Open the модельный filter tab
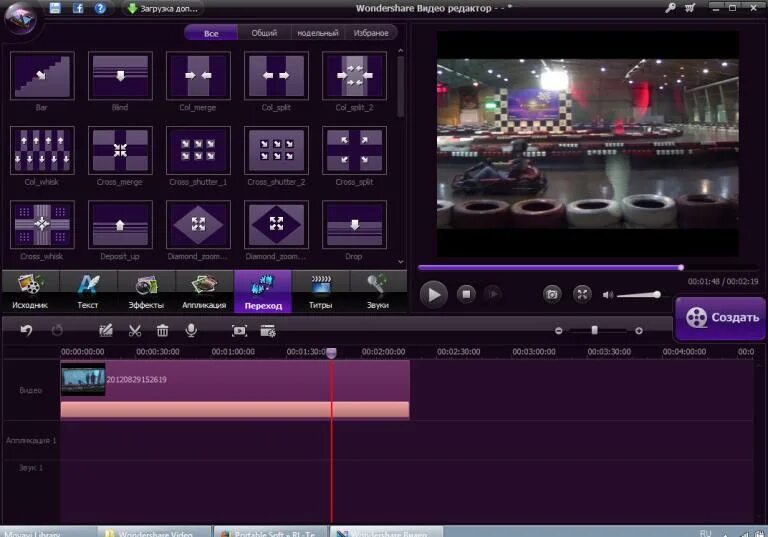 click(317, 33)
